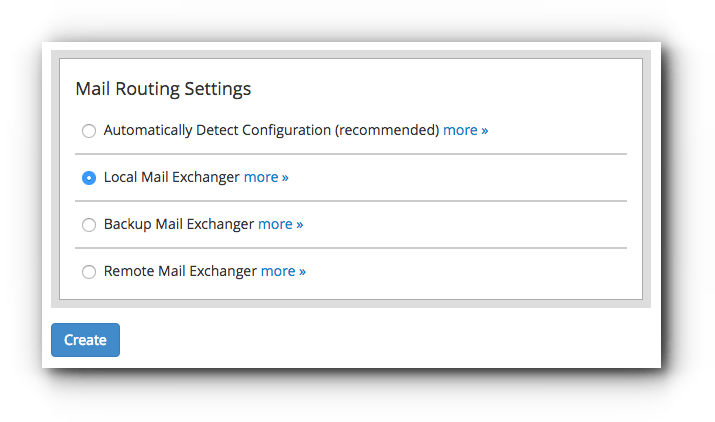Click the (recommended) text in the first option
This screenshot has width=715, height=422.
[387, 130]
